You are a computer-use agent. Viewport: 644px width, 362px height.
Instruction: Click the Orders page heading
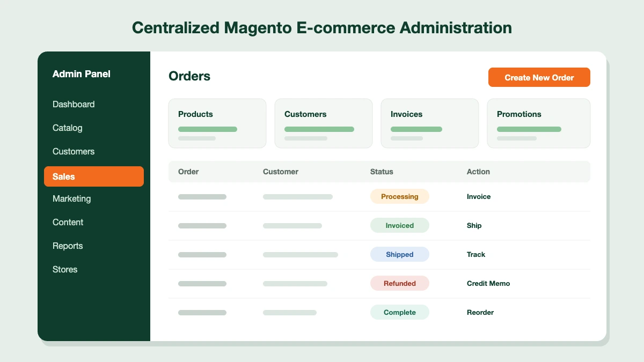(189, 76)
